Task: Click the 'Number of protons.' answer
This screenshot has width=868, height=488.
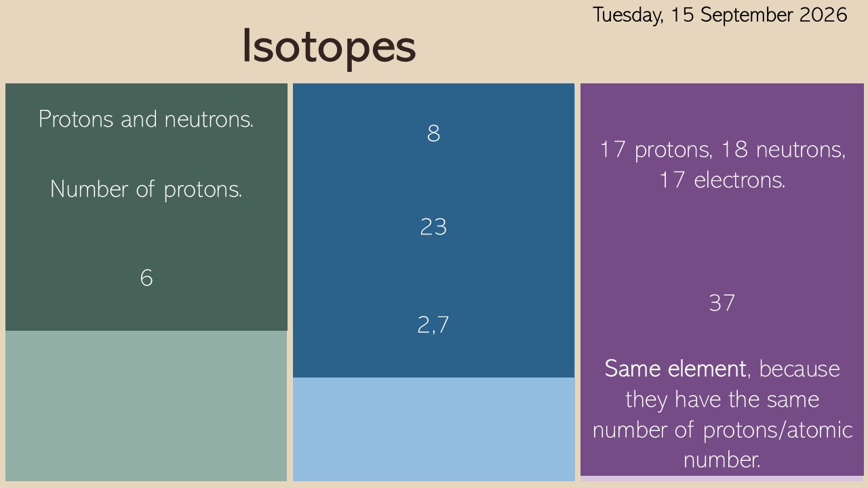Action: point(146,189)
